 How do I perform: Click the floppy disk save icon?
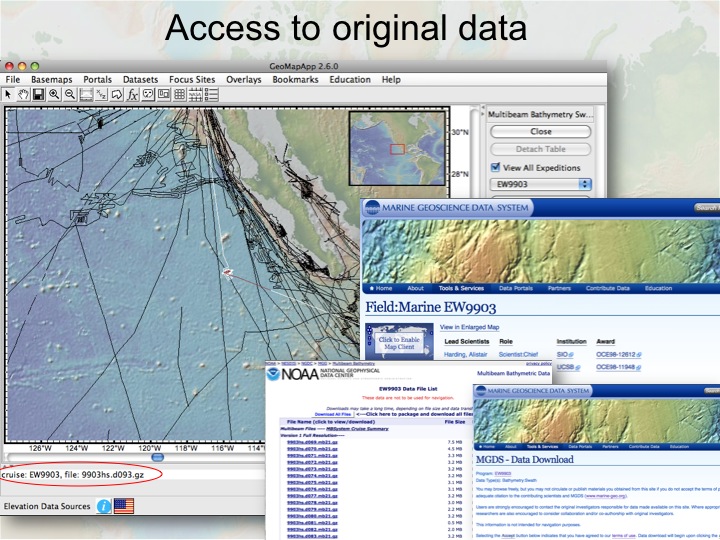coord(39,95)
